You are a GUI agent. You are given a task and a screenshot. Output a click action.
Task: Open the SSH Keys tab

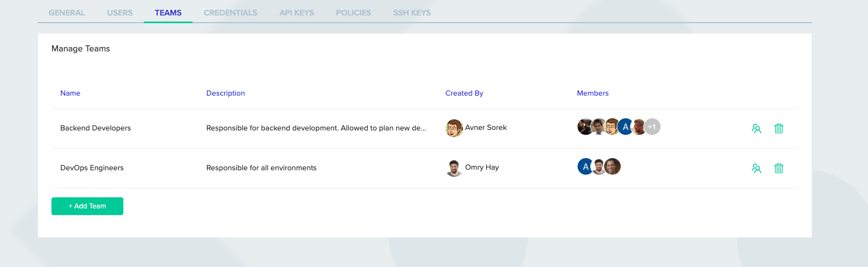[x=412, y=13]
